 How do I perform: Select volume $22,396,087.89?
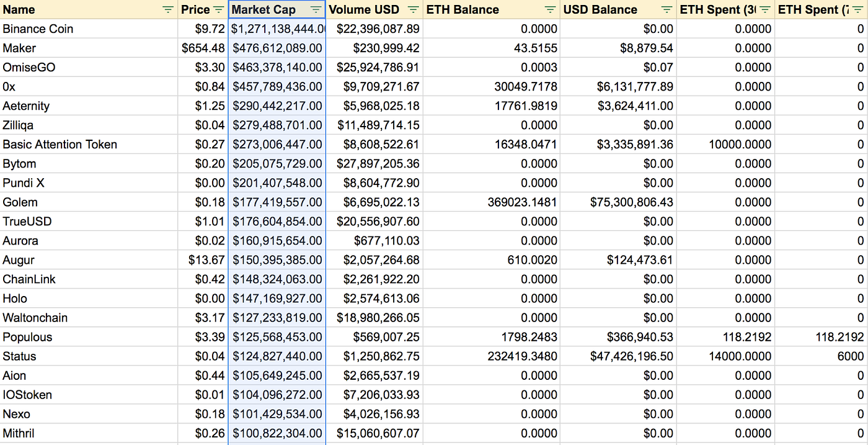(374, 29)
